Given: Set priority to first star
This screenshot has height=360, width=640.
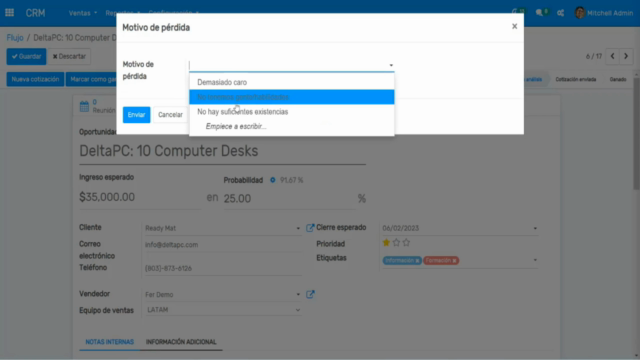Looking at the screenshot, I should tap(386, 243).
